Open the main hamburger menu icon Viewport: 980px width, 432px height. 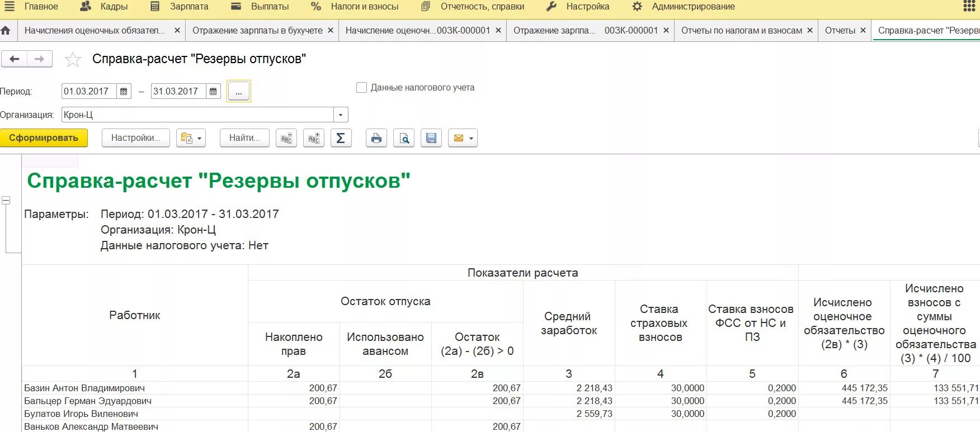[x=10, y=7]
